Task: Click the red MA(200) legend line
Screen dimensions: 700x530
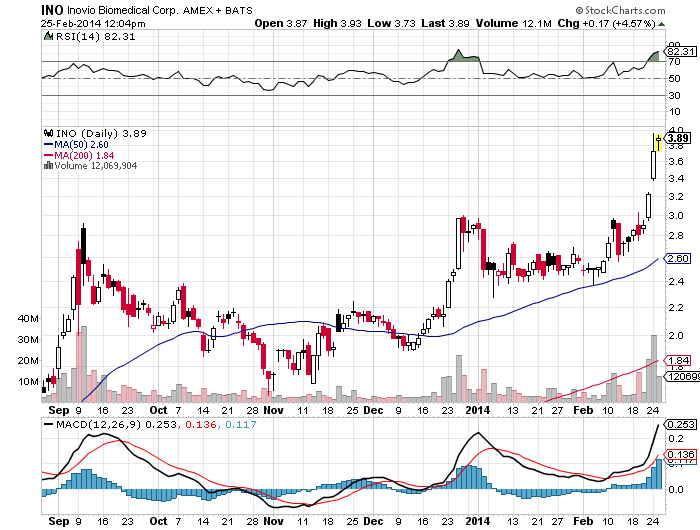Action: click(48, 155)
